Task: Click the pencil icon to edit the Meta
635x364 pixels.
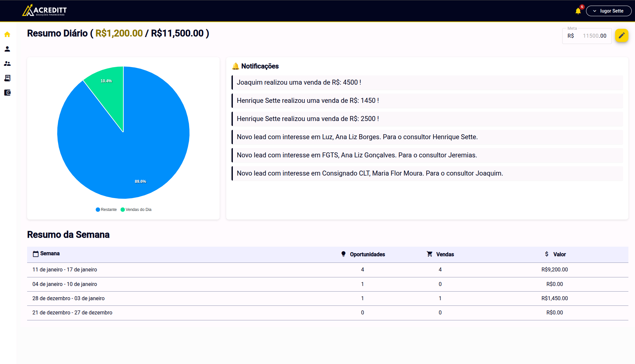Action: [x=622, y=35]
